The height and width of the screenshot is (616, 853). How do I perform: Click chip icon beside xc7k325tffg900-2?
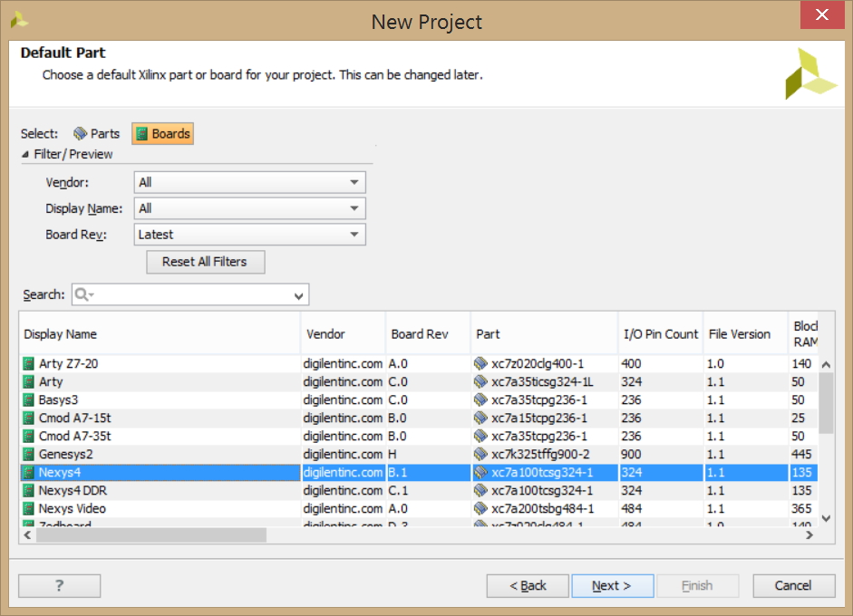tap(480, 454)
